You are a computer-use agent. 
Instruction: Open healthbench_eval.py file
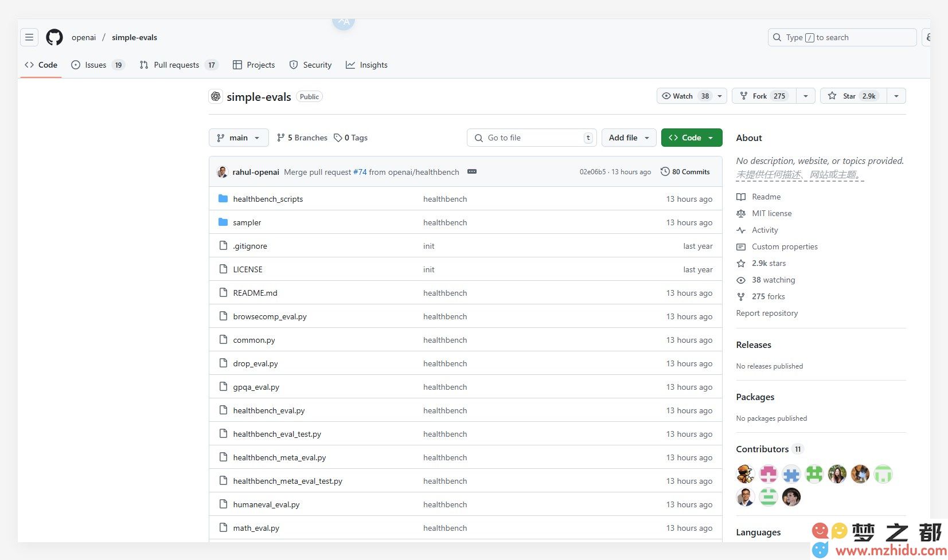tap(269, 410)
